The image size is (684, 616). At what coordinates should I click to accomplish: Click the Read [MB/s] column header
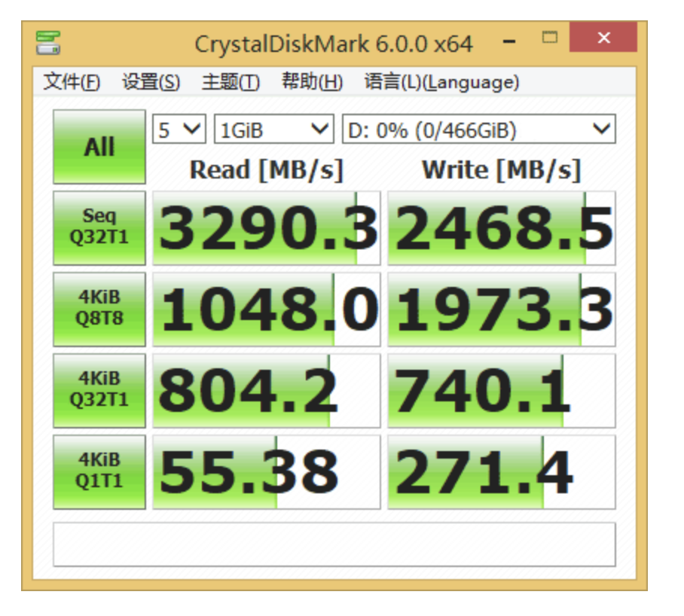[x=267, y=170]
